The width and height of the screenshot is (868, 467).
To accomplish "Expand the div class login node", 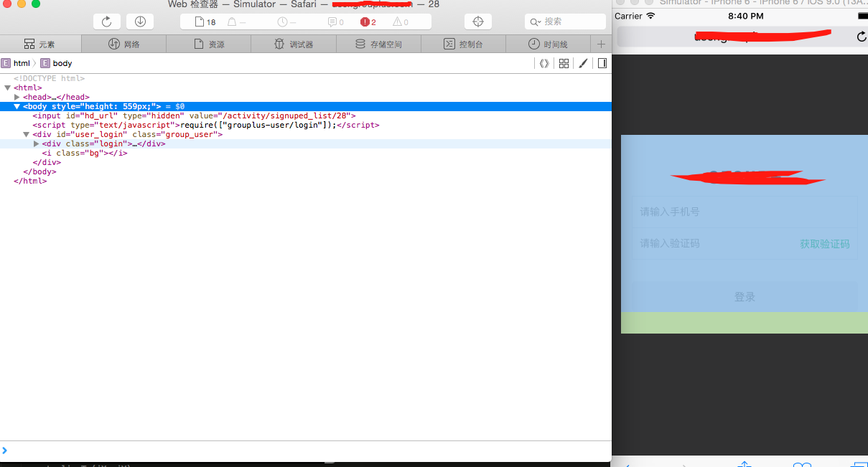I will [x=37, y=143].
